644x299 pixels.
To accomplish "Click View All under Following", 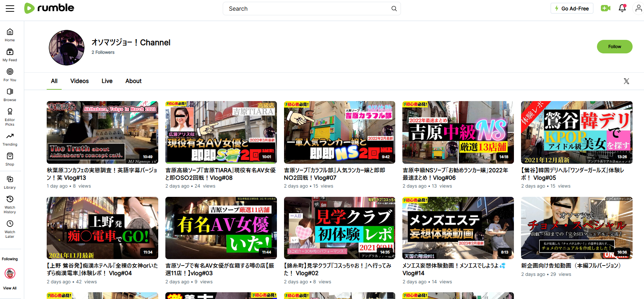I will 10,288.
